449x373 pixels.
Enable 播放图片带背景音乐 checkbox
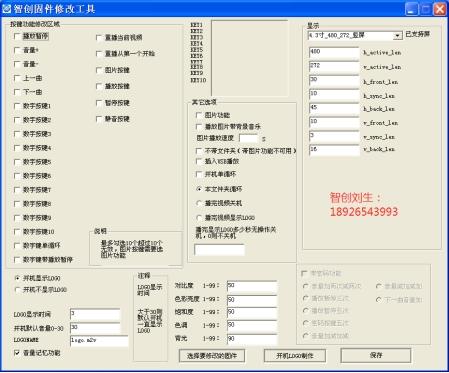coord(199,127)
